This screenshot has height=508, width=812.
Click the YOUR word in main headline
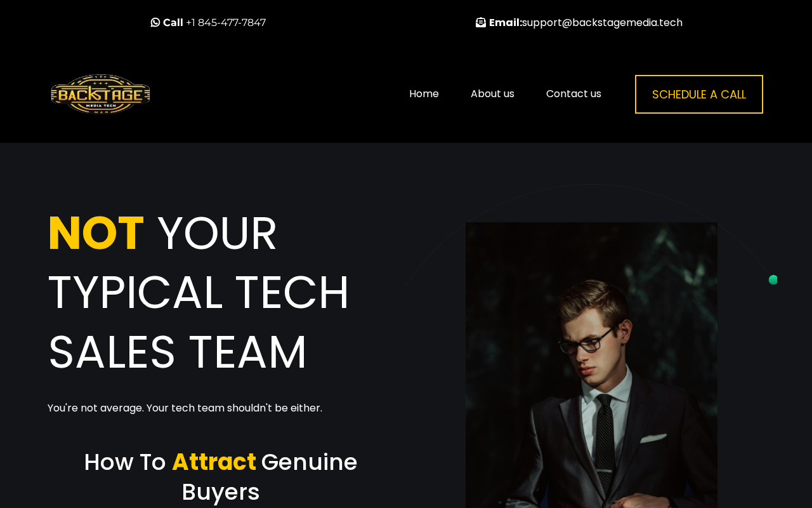[217, 233]
